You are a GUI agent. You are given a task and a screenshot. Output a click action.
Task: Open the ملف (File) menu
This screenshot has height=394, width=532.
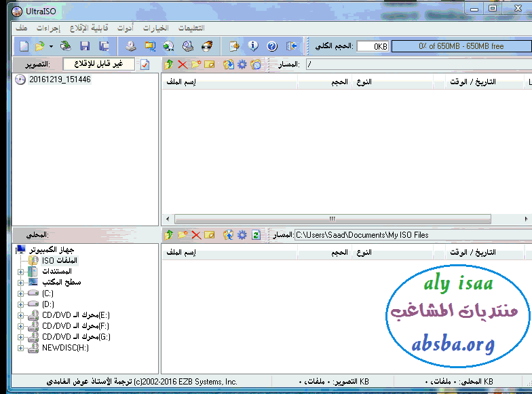point(21,29)
